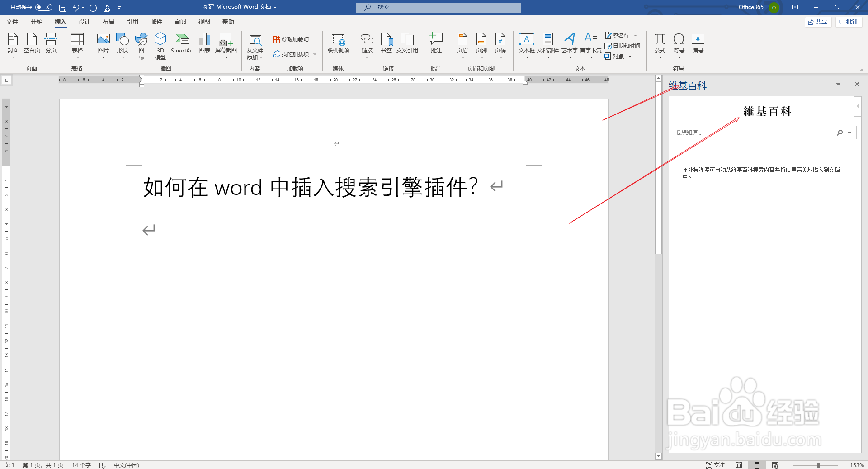Image resolution: width=868 pixels, height=469 pixels.
Task: Insert Date and Time (日期和时间)
Action: click(x=623, y=46)
